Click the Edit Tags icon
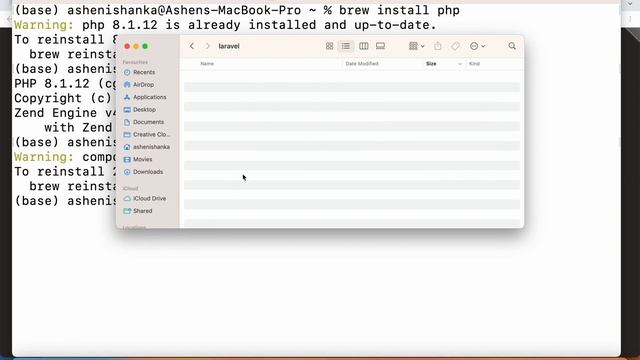 point(455,46)
